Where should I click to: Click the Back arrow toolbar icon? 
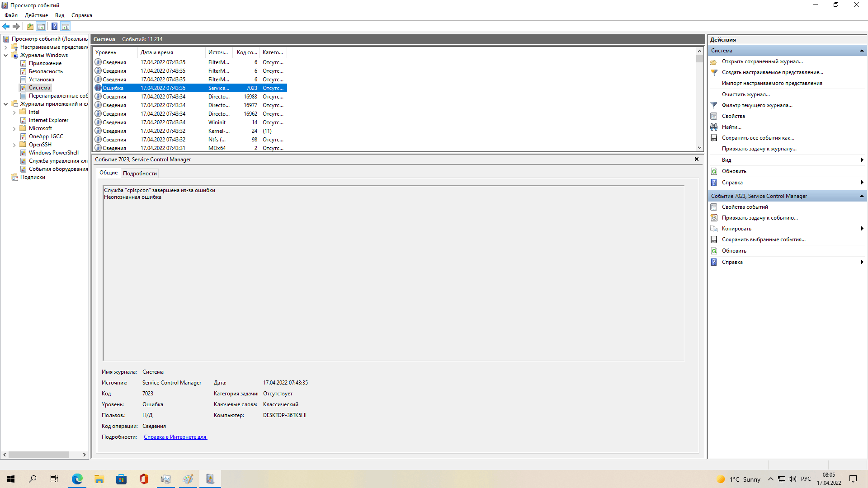[6, 26]
